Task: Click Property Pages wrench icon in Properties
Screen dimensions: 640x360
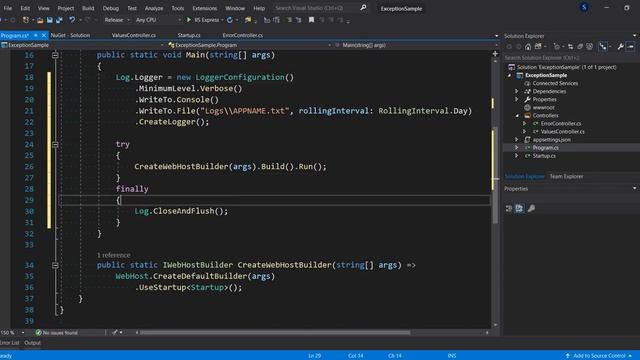Action: pos(531,209)
